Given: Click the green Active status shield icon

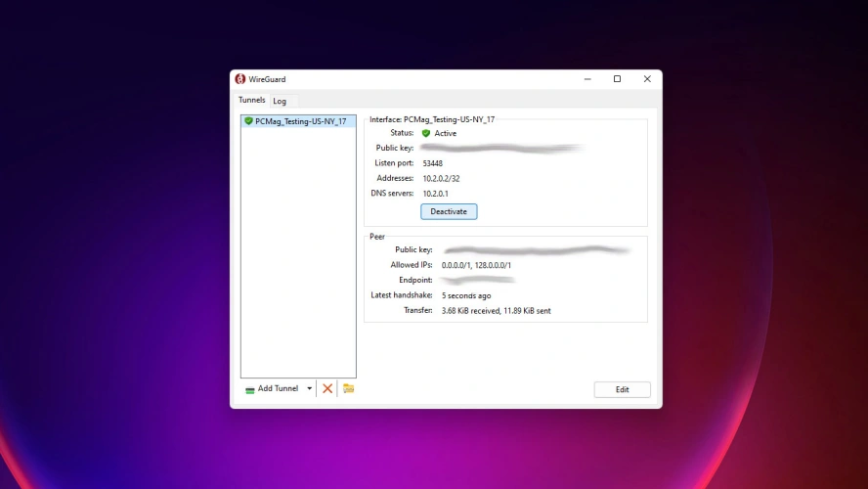Looking at the screenshot, I should pos(426,133).
